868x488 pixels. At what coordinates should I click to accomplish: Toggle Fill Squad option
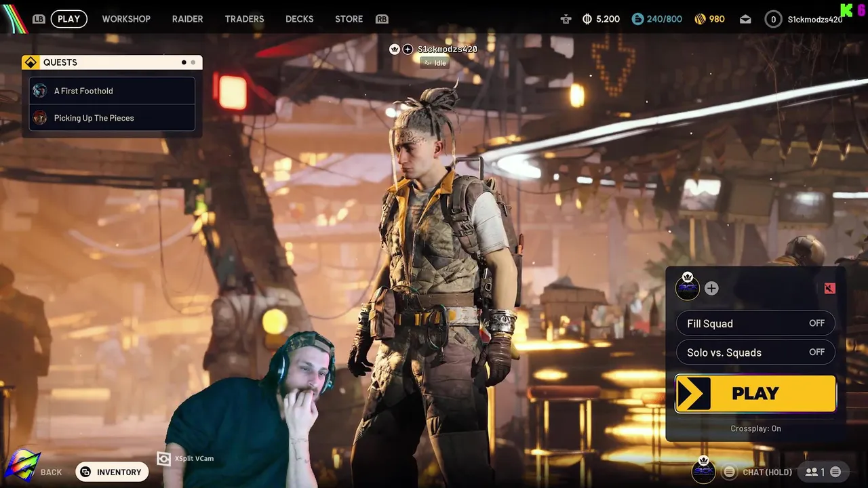click(755, 323)
